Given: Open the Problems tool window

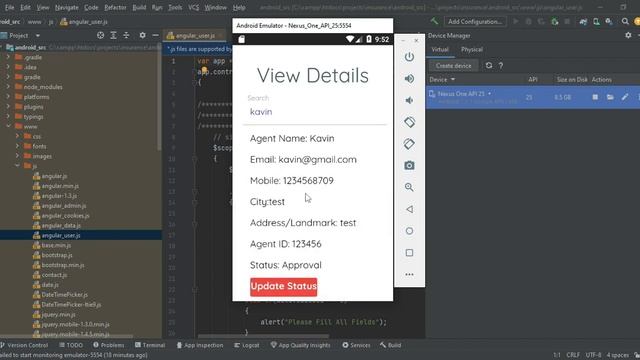Looking at the screenshot, I should coord(108,345).
